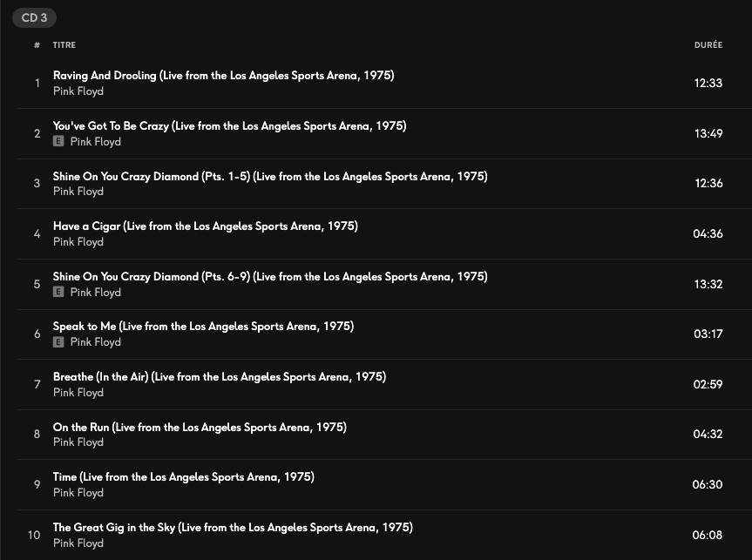Click the explicit badge on Shine On You Crazy Diamond Pts. 6-9

pos(58,292)
